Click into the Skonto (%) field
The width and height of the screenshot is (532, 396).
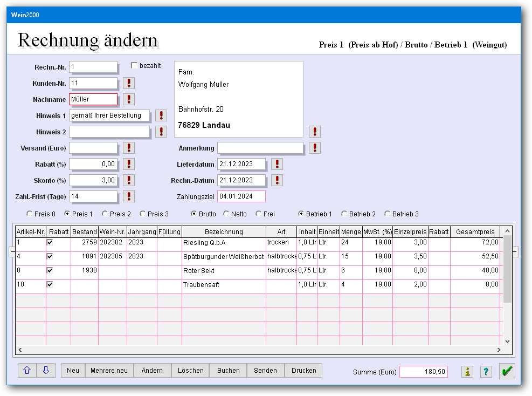93,180
